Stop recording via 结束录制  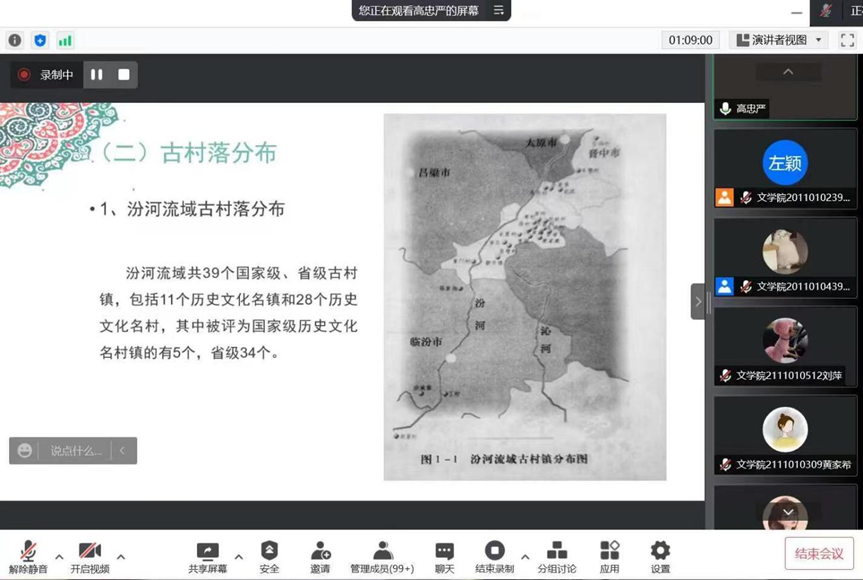(x=495, y=555)
